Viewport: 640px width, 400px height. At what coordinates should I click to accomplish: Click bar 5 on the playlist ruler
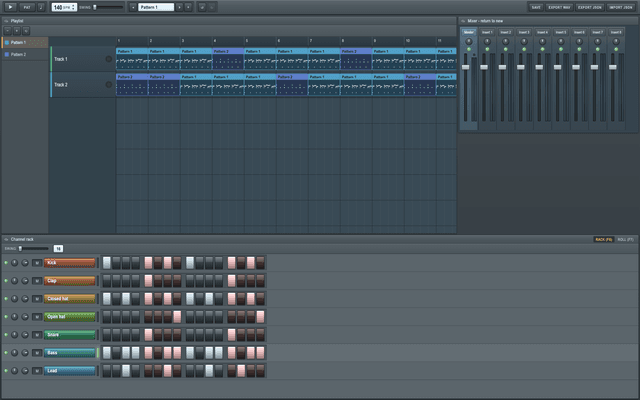pyautogui.click(x=247, y=41)
